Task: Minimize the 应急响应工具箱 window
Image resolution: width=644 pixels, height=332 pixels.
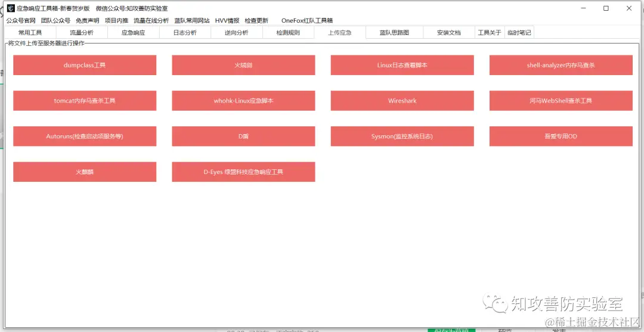Action: [x=583, y=8]
